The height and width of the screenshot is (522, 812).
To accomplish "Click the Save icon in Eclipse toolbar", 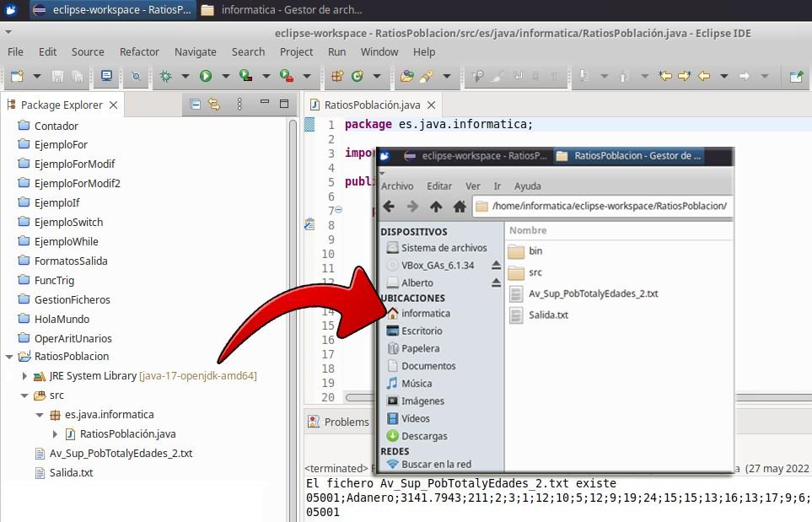I will point(57,76).
